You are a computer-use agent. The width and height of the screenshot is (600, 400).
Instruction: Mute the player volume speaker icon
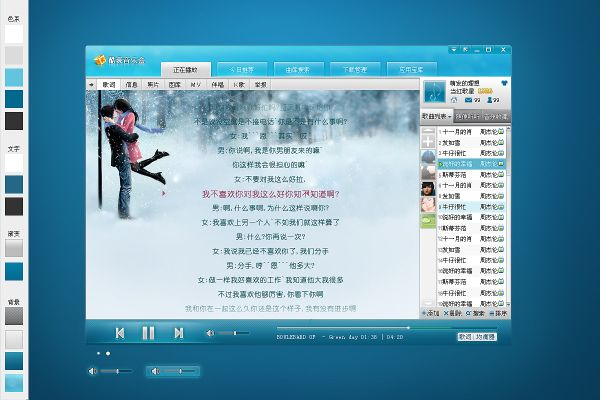pos(209,333)
